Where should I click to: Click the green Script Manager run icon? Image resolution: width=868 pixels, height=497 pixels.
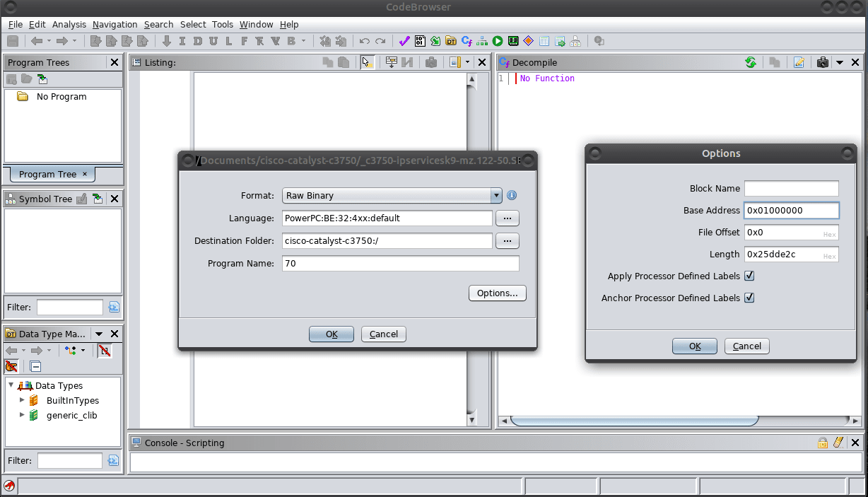[x=498, y=41]
